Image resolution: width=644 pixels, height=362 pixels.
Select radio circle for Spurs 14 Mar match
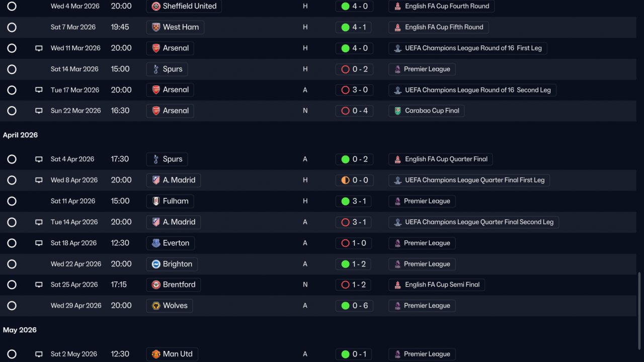(12, 69)
